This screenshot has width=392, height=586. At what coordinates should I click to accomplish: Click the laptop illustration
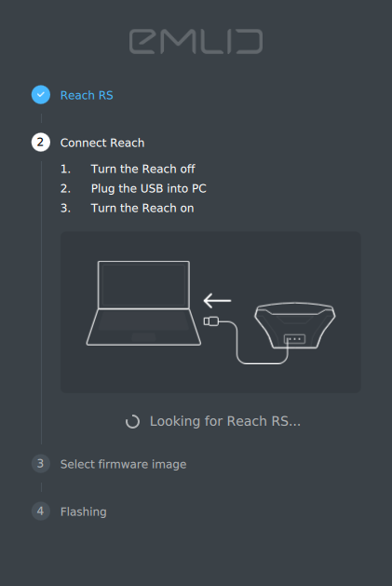[x=143, y=303]
